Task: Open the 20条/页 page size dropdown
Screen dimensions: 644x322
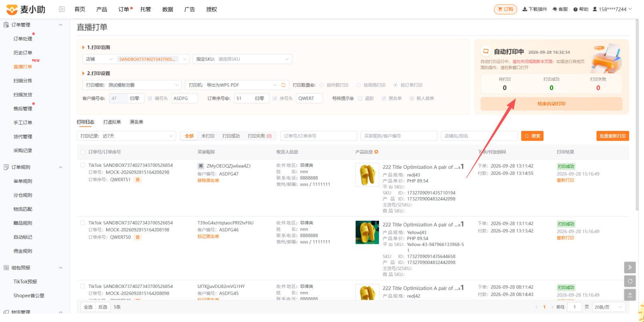Action: point(608,307)
